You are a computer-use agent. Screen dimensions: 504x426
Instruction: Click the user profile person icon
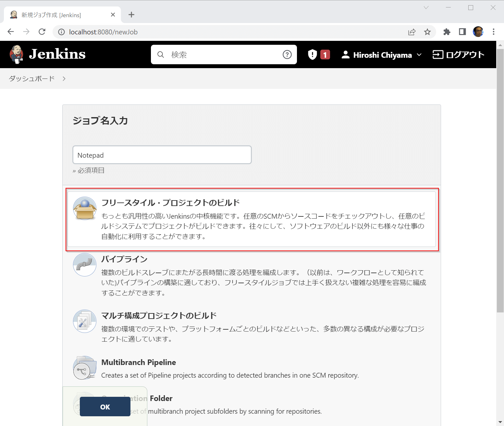(x=346, y=55)
